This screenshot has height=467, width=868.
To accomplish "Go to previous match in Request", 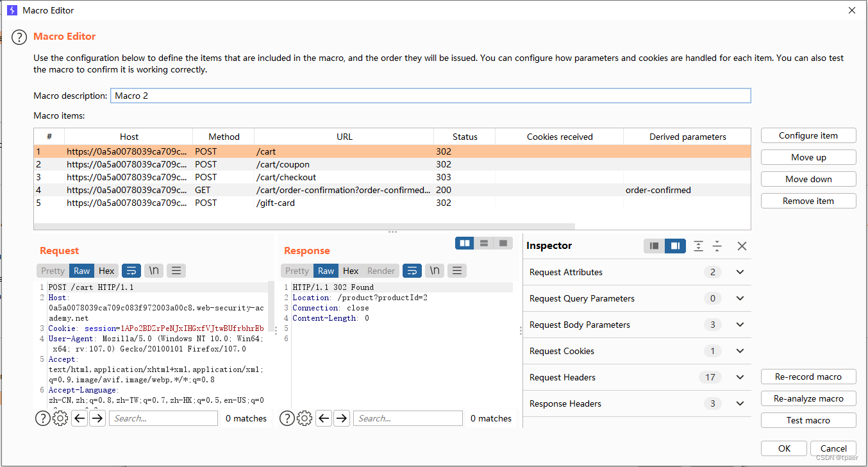I will coord(79,418).
